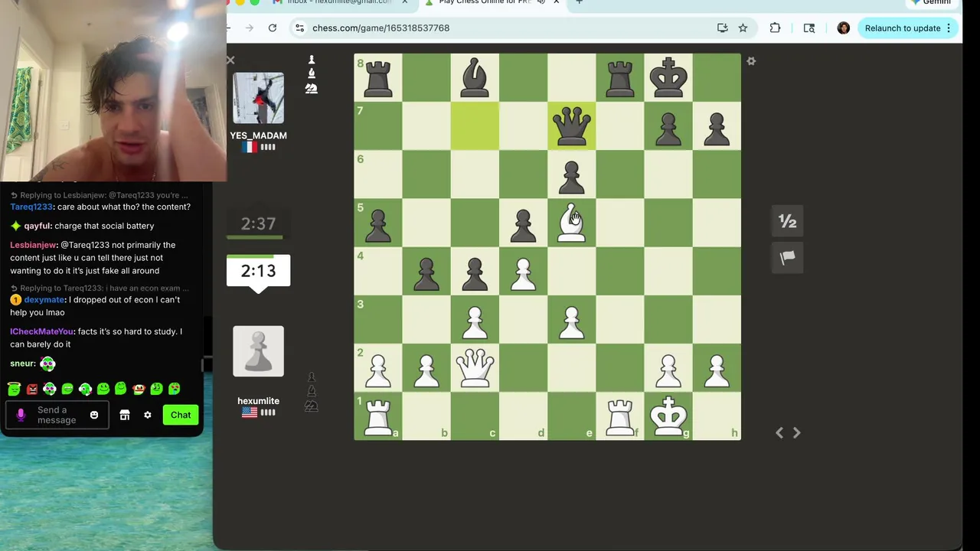Open Chrome extensions puzzle icon
The height and width of the screenshot is (551, 980).
tap(775, 28)
